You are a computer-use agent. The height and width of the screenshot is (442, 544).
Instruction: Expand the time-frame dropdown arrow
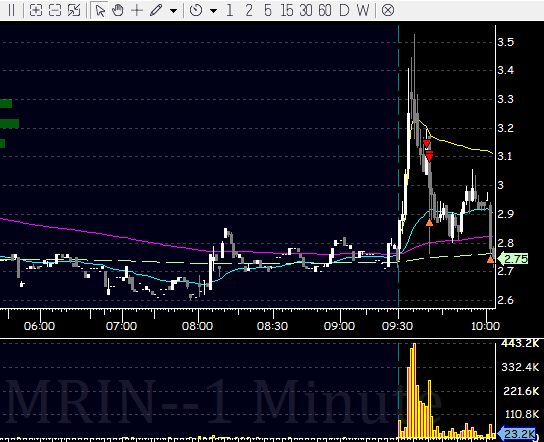pos(213,11)
